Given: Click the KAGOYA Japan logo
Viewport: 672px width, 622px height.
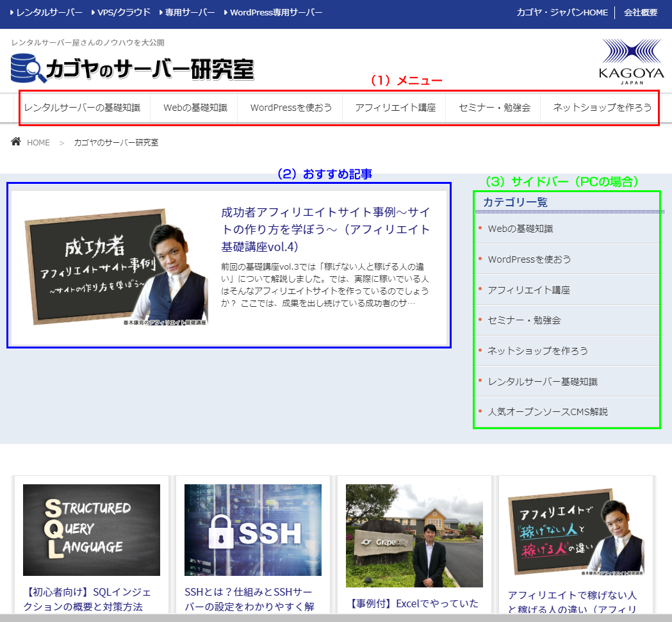Looking at the screenshot, I should tap(631, 61).
